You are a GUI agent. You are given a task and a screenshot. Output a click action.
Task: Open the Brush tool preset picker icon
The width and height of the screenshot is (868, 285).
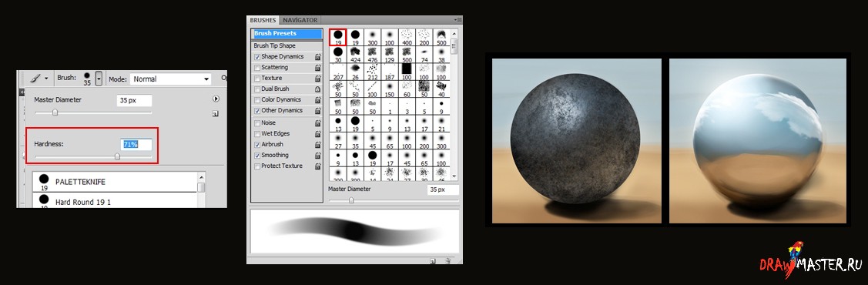(39, 79)
